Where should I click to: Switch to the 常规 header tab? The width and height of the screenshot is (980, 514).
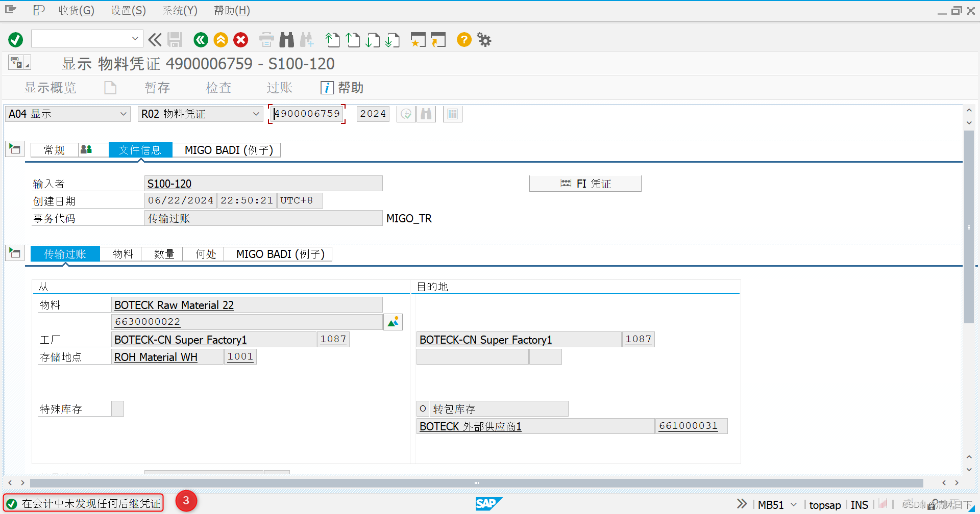[54, 150]
